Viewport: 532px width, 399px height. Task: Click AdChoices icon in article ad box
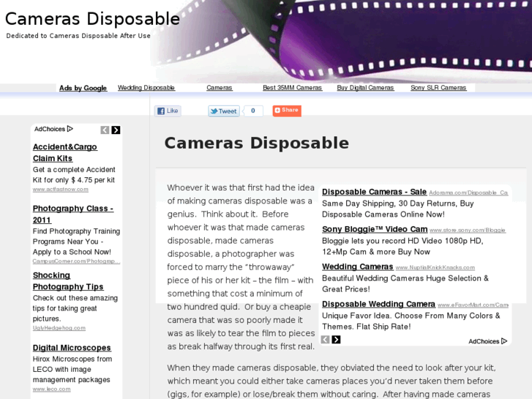(504, 341)
